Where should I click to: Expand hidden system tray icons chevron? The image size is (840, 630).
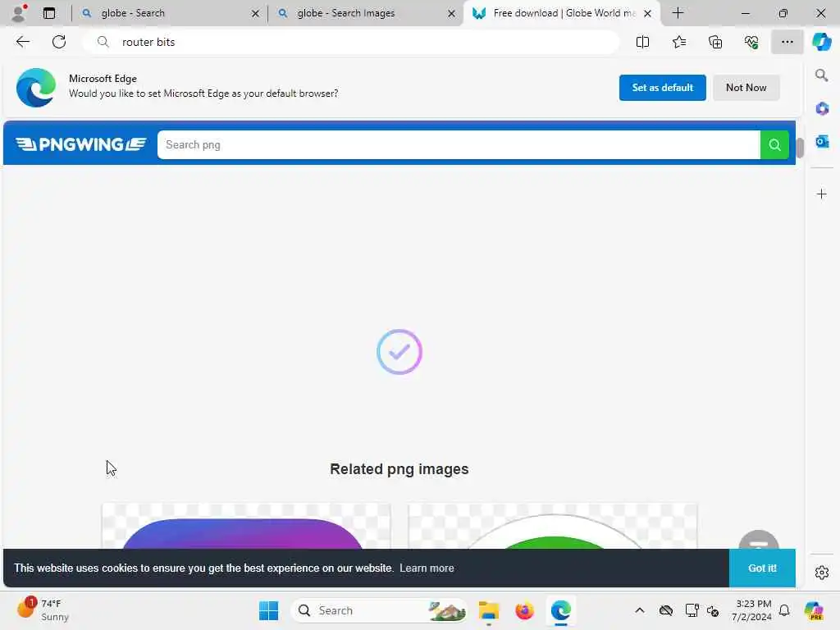click(x=640, y=610)
